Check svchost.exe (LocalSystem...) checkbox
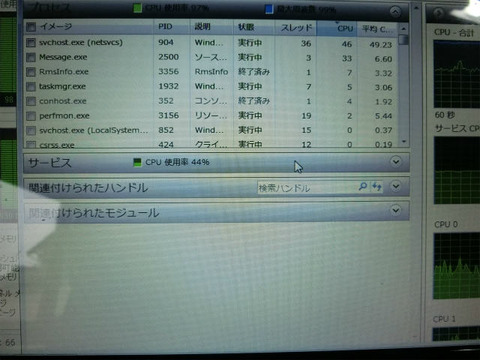Screen dimensions: 480x360 (x=31, y=130)
